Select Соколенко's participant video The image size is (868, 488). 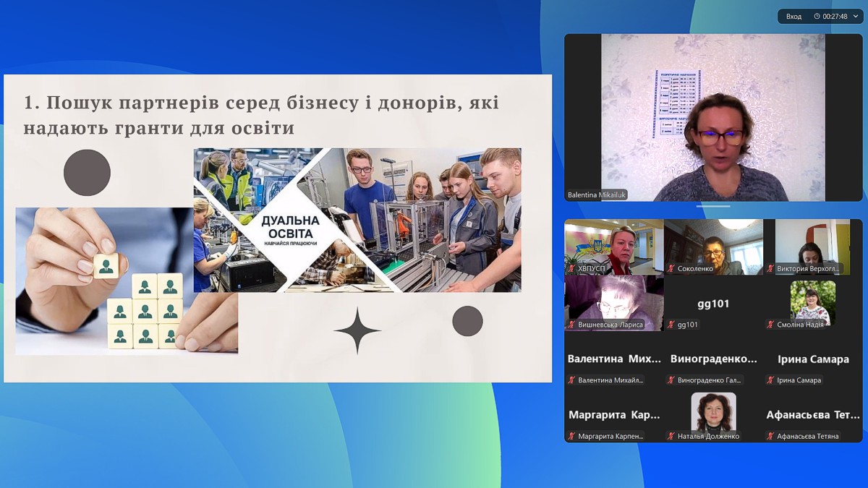pyautogui.click(x=713, y=247)
